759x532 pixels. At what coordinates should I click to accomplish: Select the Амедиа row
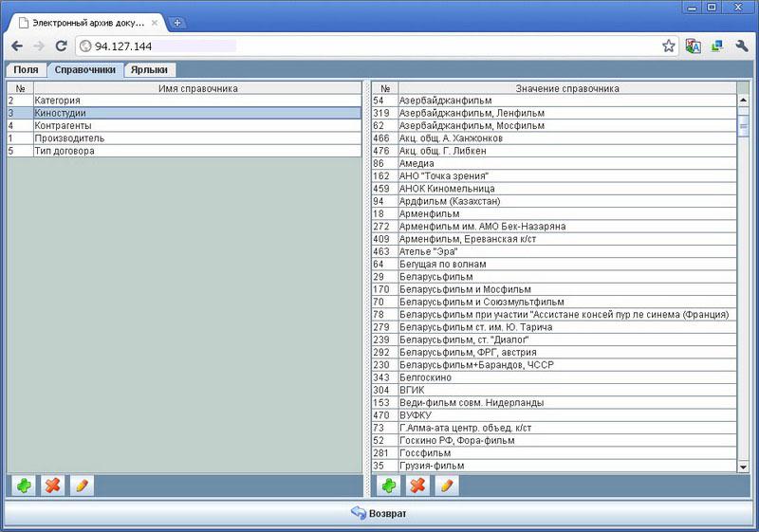coord(554,163)
